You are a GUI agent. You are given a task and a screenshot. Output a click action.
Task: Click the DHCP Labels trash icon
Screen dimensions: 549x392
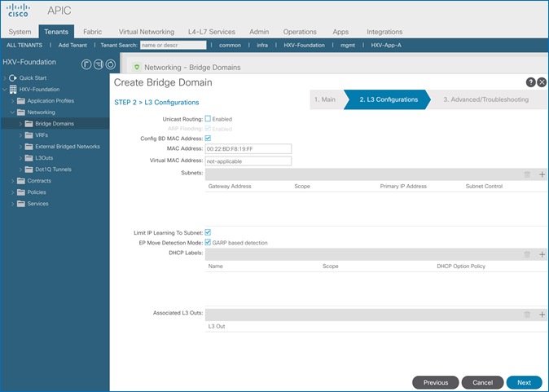pyautogui.click(x=527, y=254)
